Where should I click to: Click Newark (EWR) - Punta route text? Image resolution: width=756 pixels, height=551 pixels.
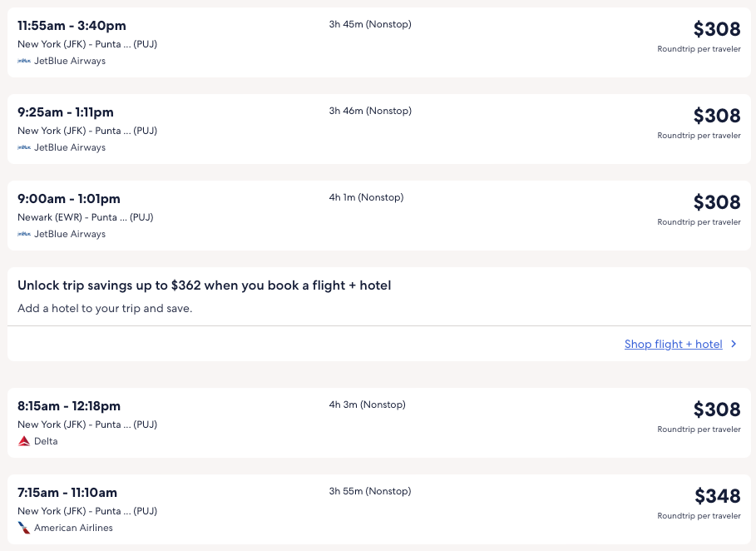pos(86,217)
